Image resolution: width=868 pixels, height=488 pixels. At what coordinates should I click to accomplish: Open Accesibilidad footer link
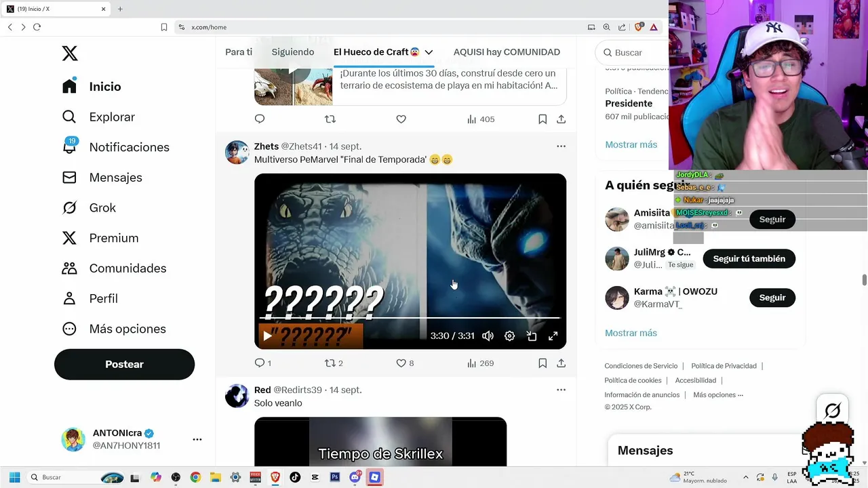click(x=696, y=380)
